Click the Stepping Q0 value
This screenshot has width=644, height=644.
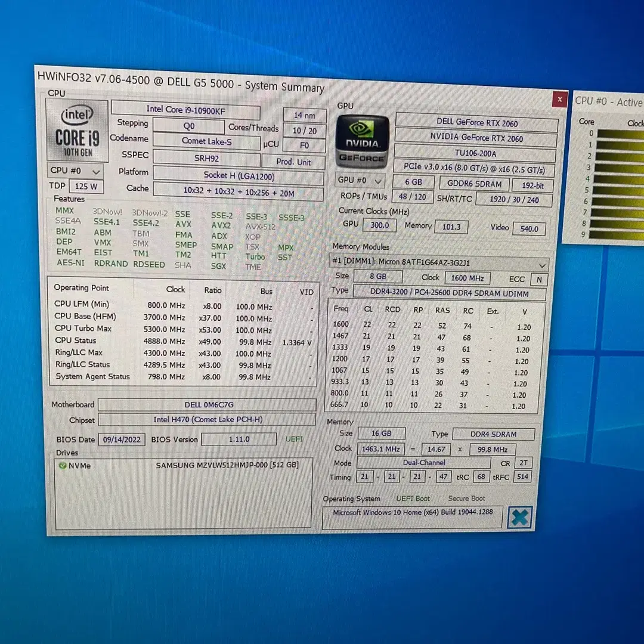[189, 126]
